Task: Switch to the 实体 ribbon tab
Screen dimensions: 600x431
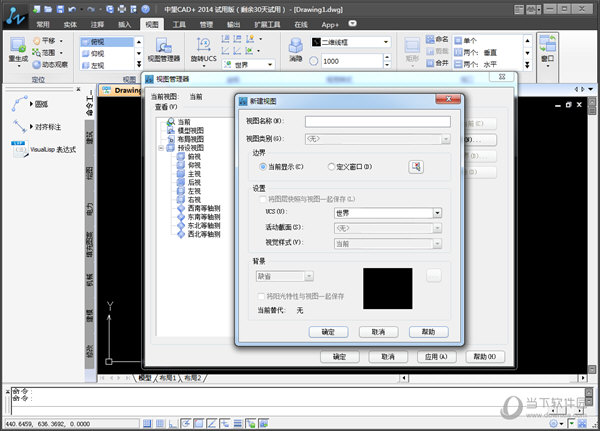Action: [x=70, y=24]
